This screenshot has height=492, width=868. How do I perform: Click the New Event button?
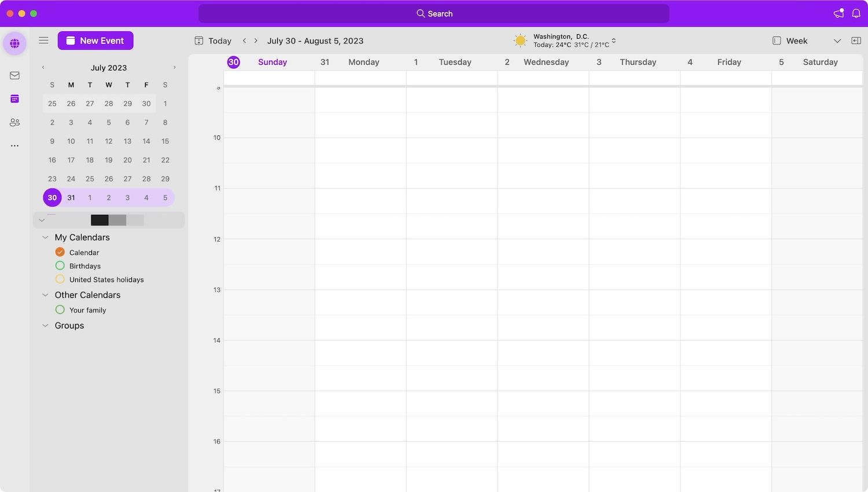click(95, 40)
